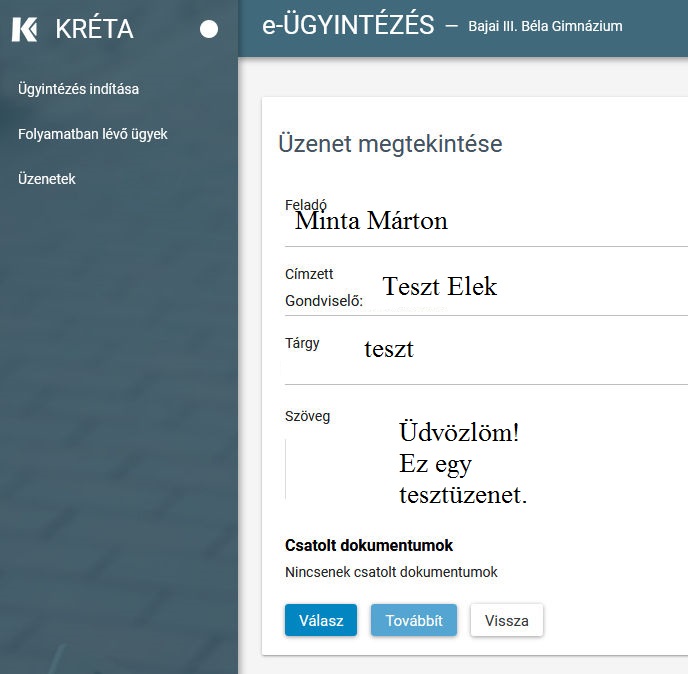Go back using the Vissza button
This screenshot has height=674, width=688.
[x=506, y=620]
